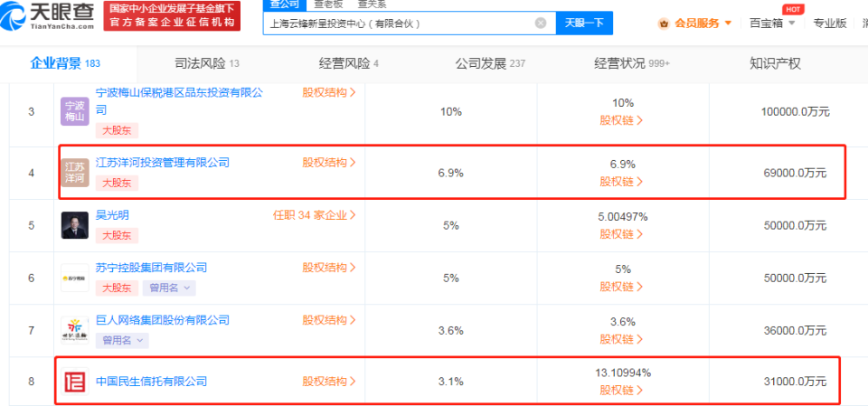Open the 百宝箱 dropdown menu
The height and width of the screenshot is (406, 868).
[x=771, y=24]
